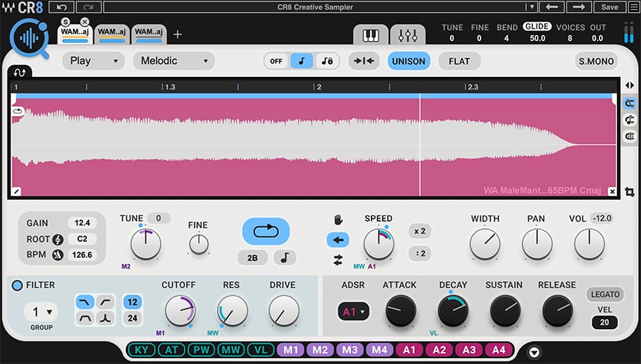This screenshot has width=641, height=364.
Task: Click the redo arrow icon
Action: 88,7
